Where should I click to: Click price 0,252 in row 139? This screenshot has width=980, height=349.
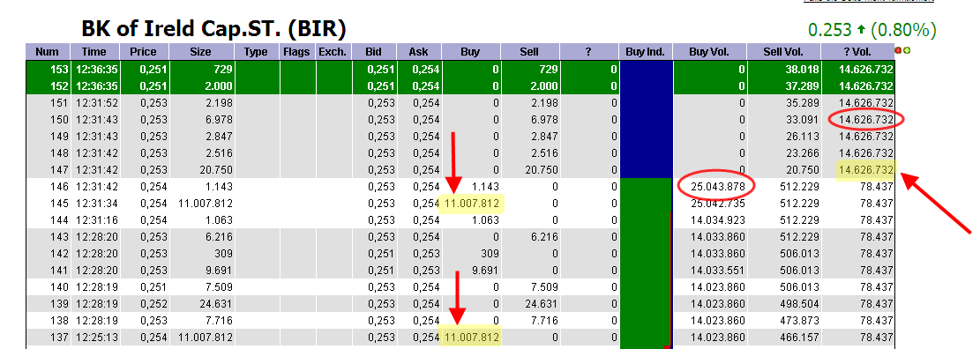tap(153, 303)
